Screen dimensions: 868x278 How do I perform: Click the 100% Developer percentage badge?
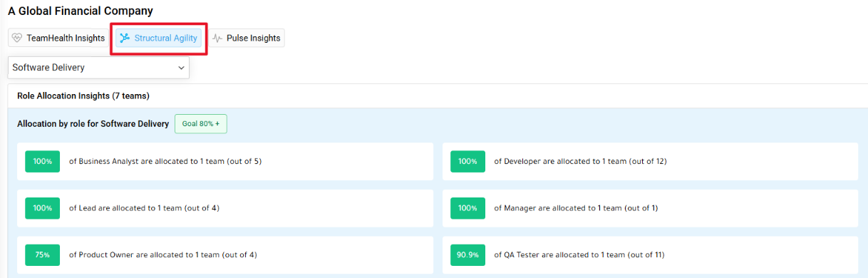(468, 161)
